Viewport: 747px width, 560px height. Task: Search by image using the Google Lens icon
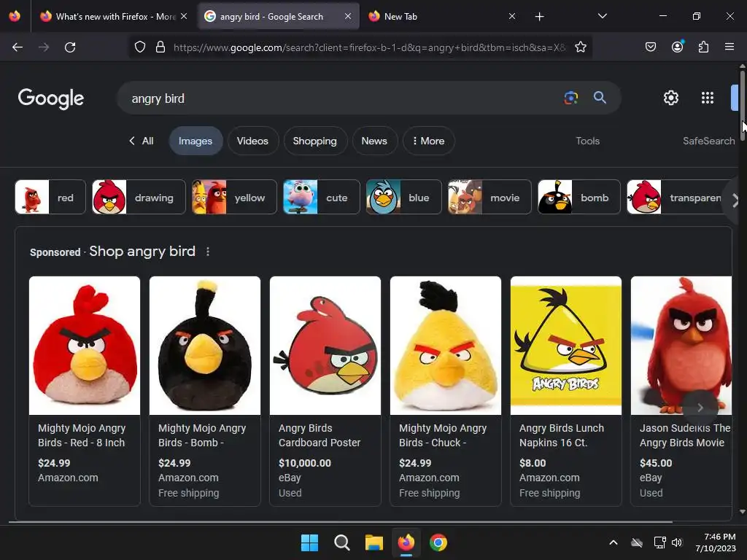pyautogui.click(x=570, y=98)
